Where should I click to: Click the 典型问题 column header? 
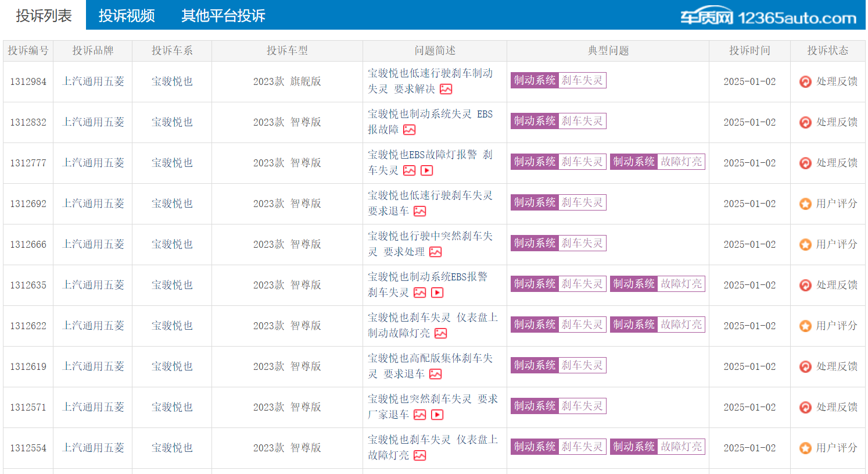[608, 51]
